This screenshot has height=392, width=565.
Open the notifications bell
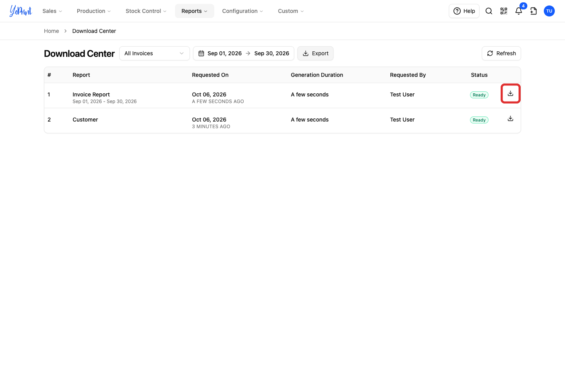click(x=519, y=11)
